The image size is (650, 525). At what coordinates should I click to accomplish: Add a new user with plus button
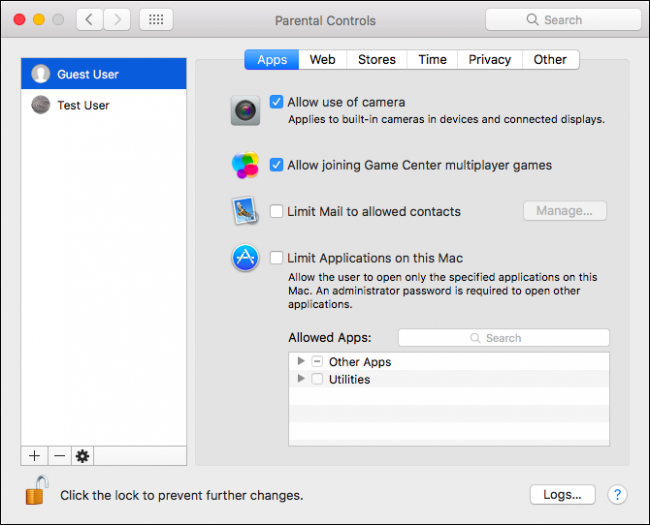[35, 456]
